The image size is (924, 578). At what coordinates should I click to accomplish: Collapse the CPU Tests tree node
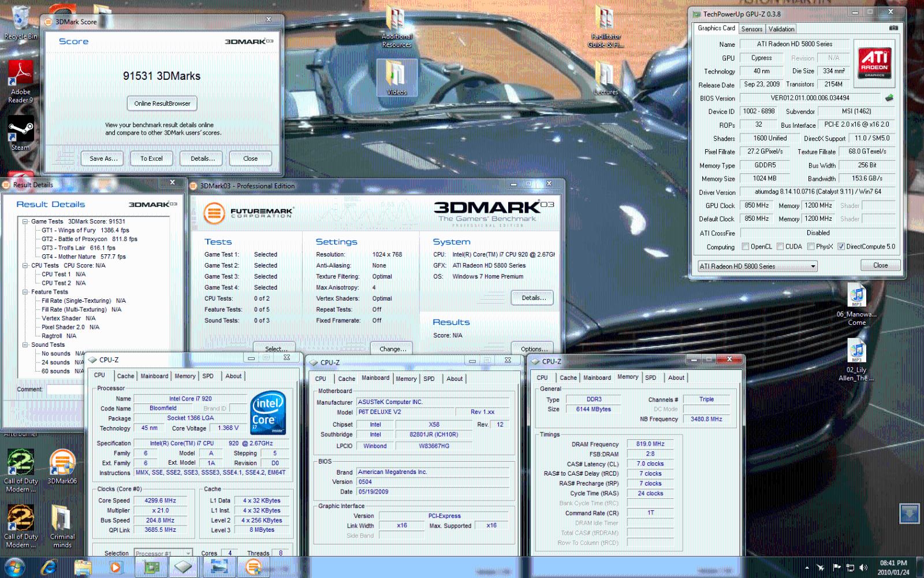click(x=25, y=265)
